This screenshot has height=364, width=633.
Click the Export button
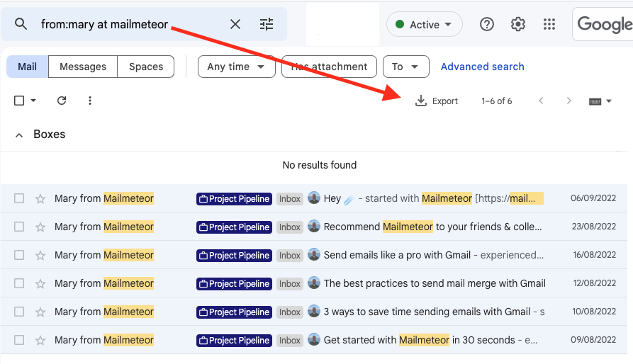click(437, 101)
